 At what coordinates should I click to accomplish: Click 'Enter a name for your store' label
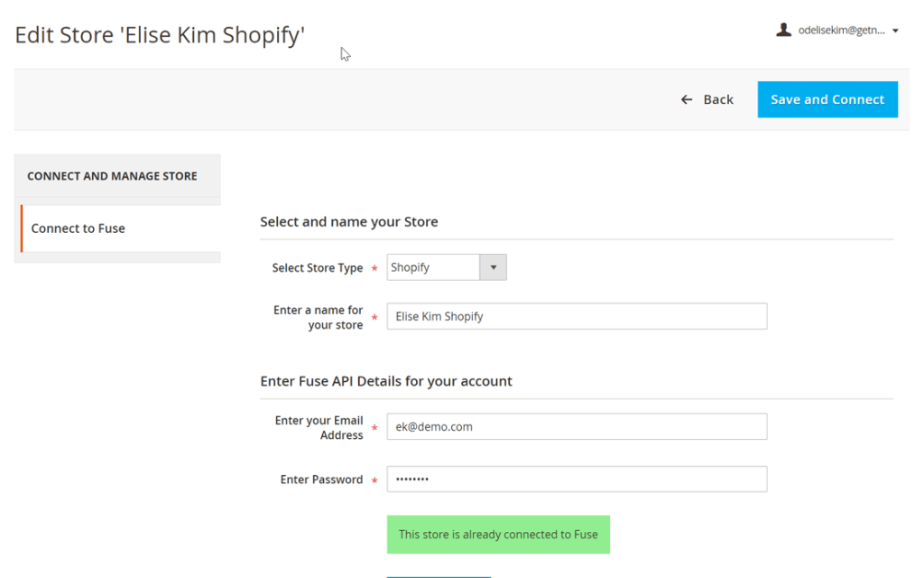click(x=319, y=317)
